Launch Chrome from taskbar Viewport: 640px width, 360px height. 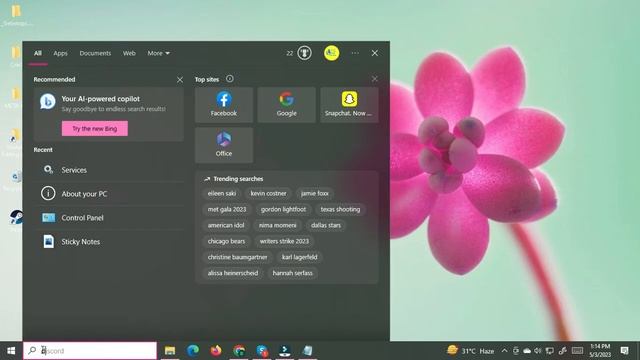[x=239, y=351]
